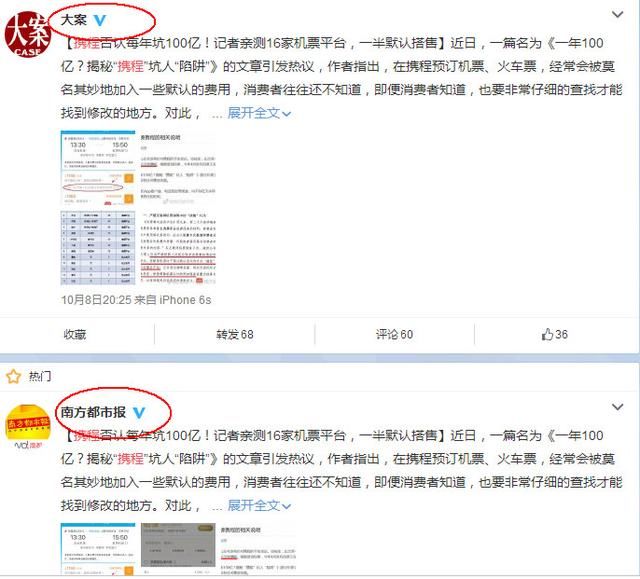Open blue table thumbnail in 大案 post

point(98,248)
